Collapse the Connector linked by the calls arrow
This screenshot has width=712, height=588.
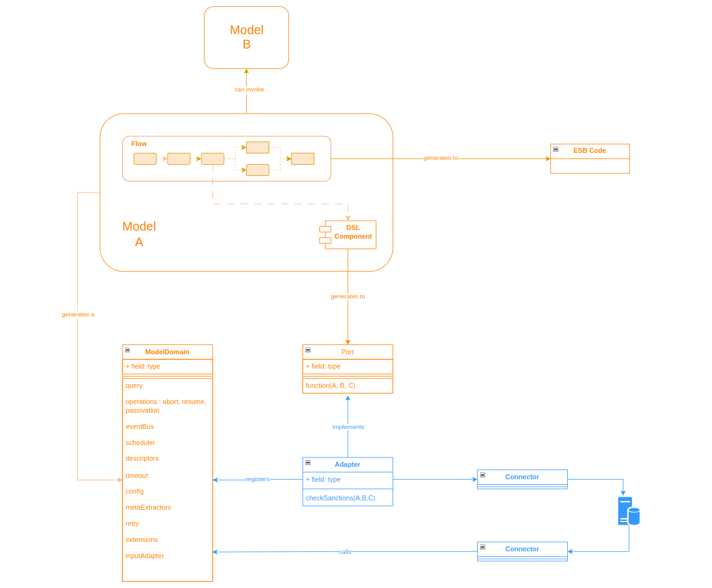point(482,547)
